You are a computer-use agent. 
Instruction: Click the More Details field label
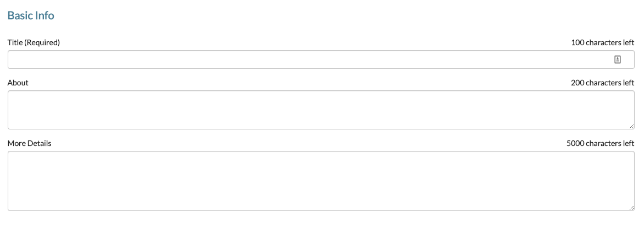[x=30, y=143]
